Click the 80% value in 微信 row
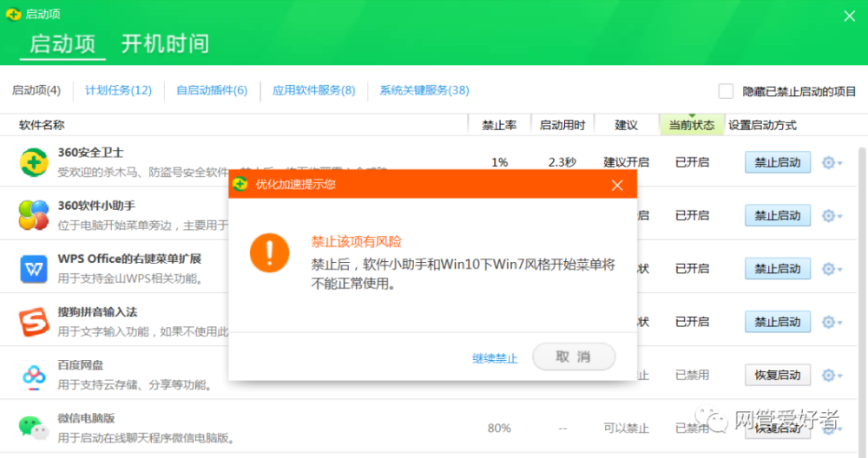Image resolution: width=868 pixels, height=458 pixels. click(499, 429)
